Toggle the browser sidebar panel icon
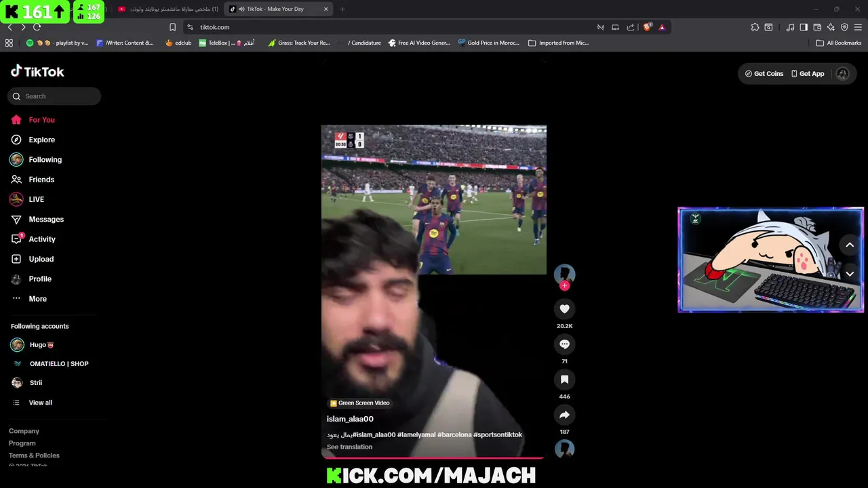This screenshot has width=868, height=488. pos(804,27)
